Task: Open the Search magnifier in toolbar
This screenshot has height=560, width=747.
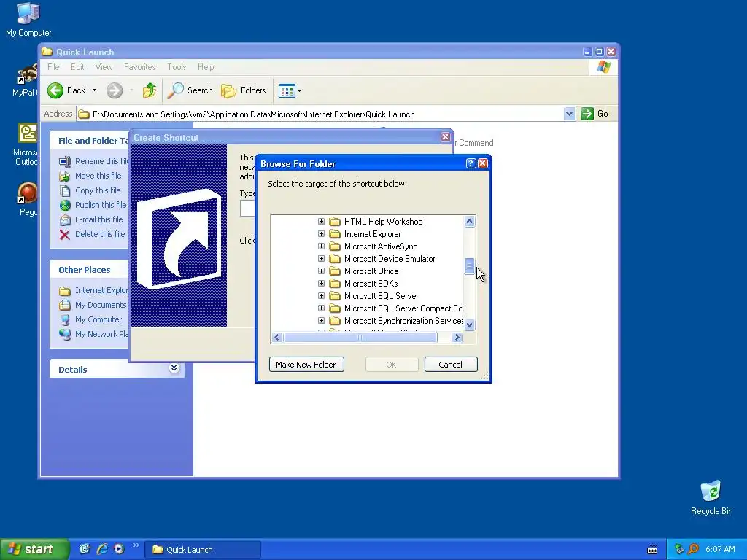Action: (175, 90)
